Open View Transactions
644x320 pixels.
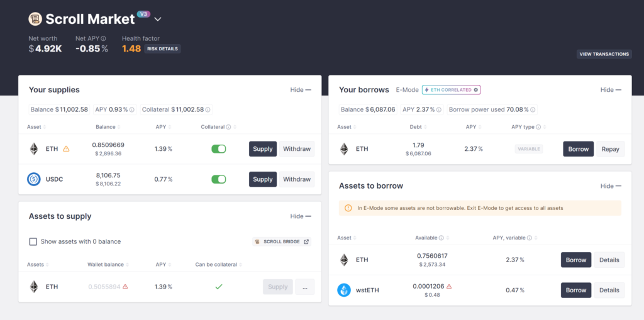(x=604, y=54)
